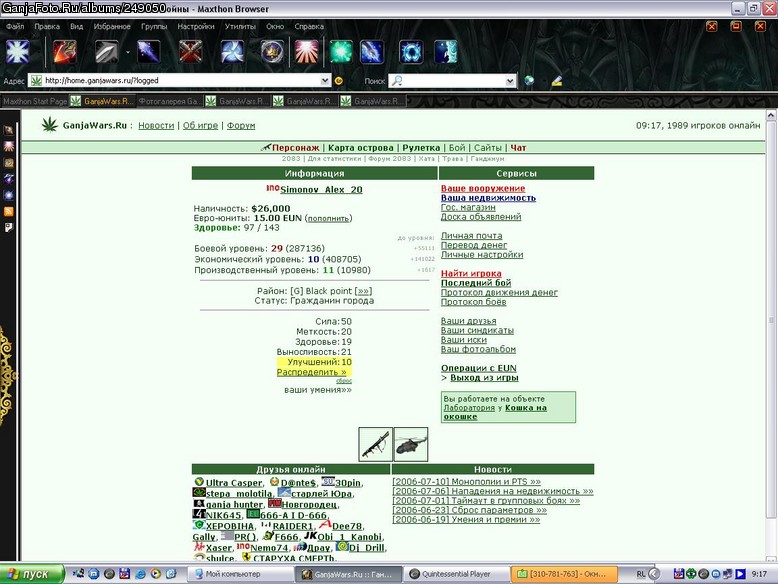Open the Справка menu

point(309,26)
